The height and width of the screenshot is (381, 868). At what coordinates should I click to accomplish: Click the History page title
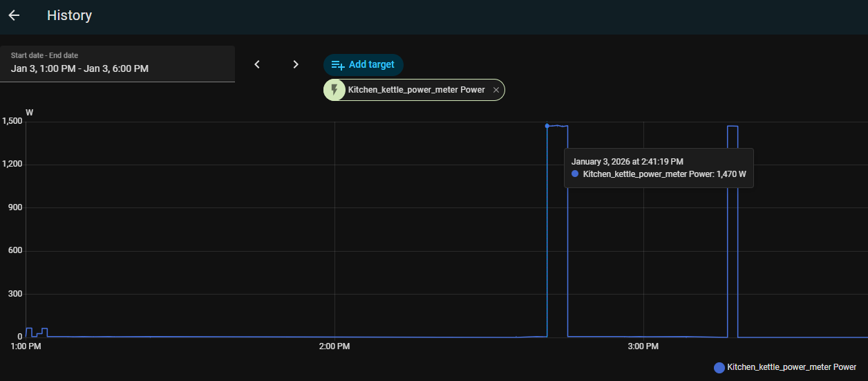[69, 15]
